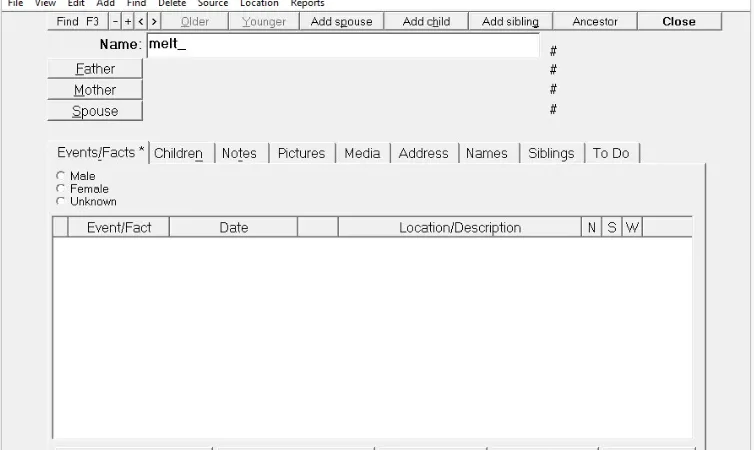Click the Mother button
This screenshot has height=450, width=754.
pos(95,90)
